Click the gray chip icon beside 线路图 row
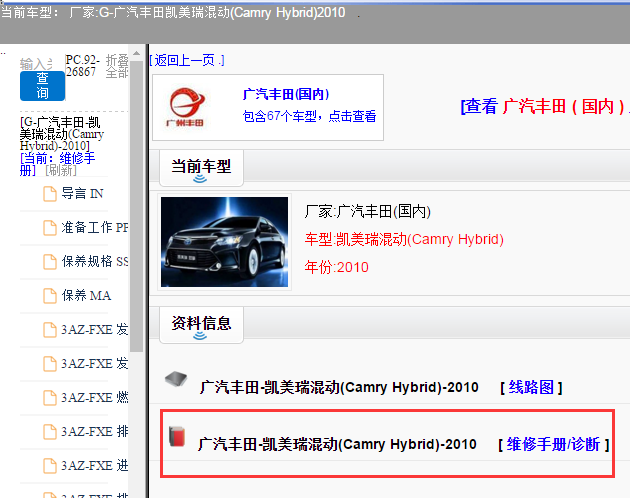630x498 pixels. [176, 378]
